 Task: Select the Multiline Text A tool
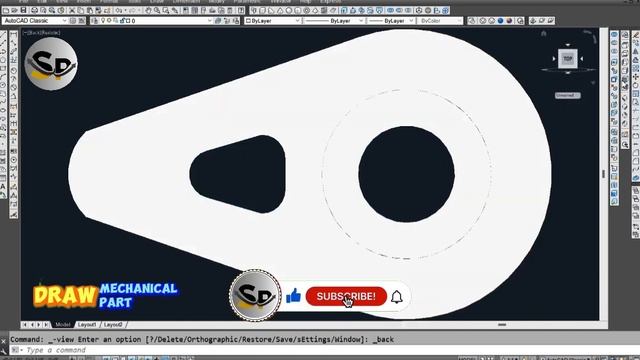click(x=3, y=187)
